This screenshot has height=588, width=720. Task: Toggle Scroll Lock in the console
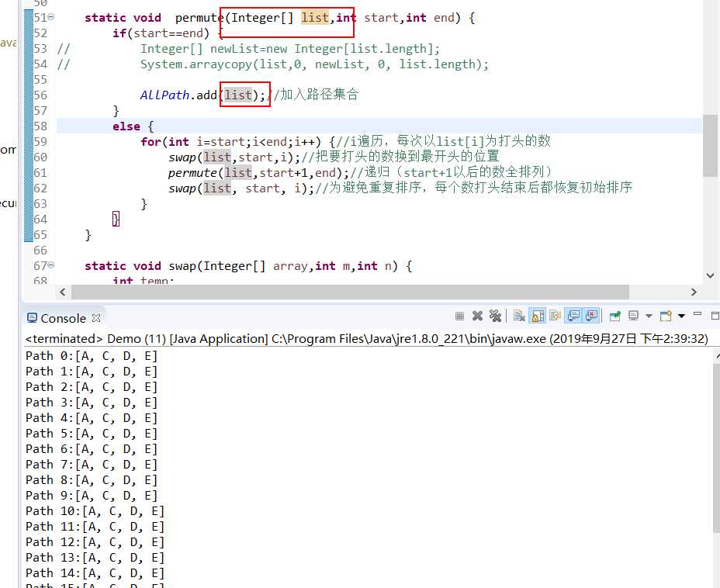click(537, 316)
